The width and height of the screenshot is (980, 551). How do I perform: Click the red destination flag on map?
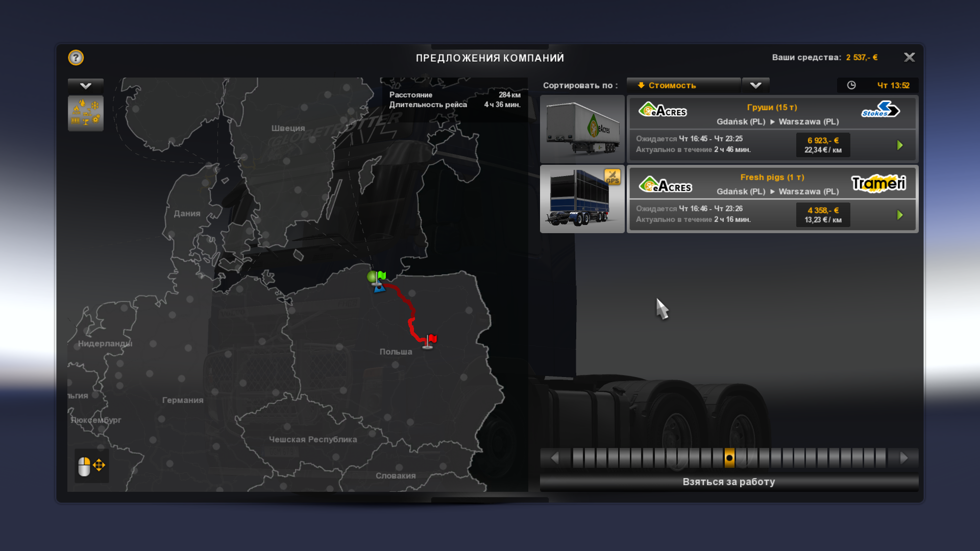(432, 339)
